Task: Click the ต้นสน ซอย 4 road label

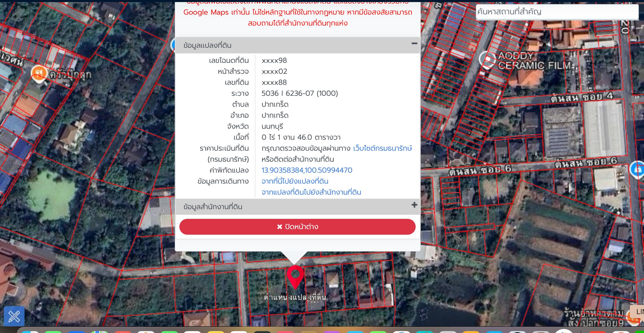Action: (x=582, y=97)
